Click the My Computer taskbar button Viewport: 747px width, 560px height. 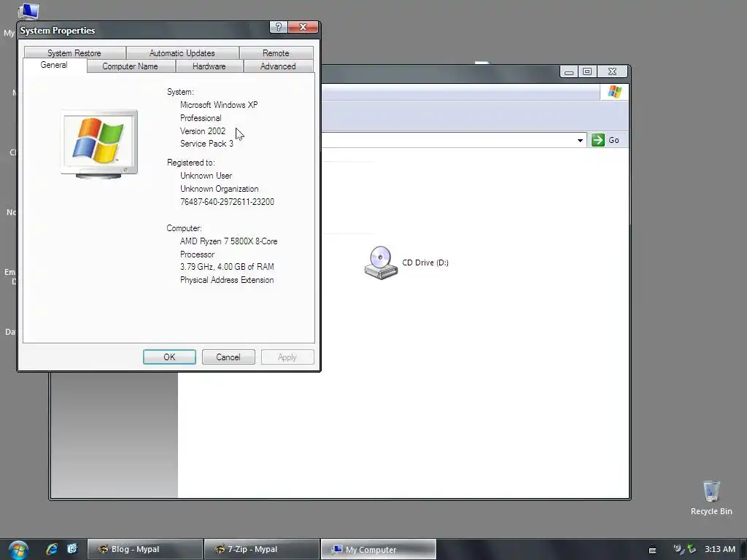click(x=379, y=550)
